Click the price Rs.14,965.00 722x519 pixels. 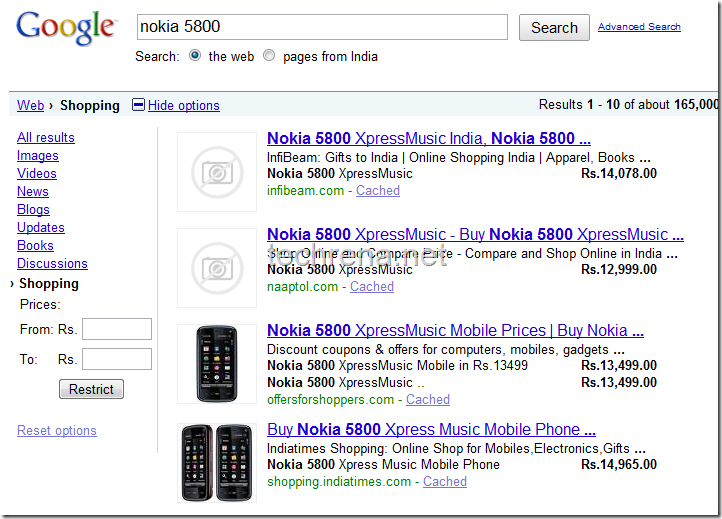pyautogui.click(x=619, y=465)
